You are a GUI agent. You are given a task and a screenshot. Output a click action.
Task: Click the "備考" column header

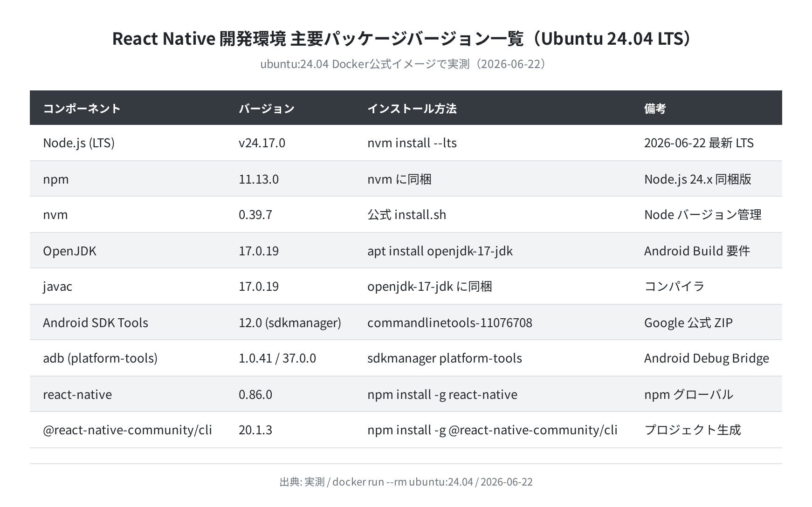pos(655,109)
